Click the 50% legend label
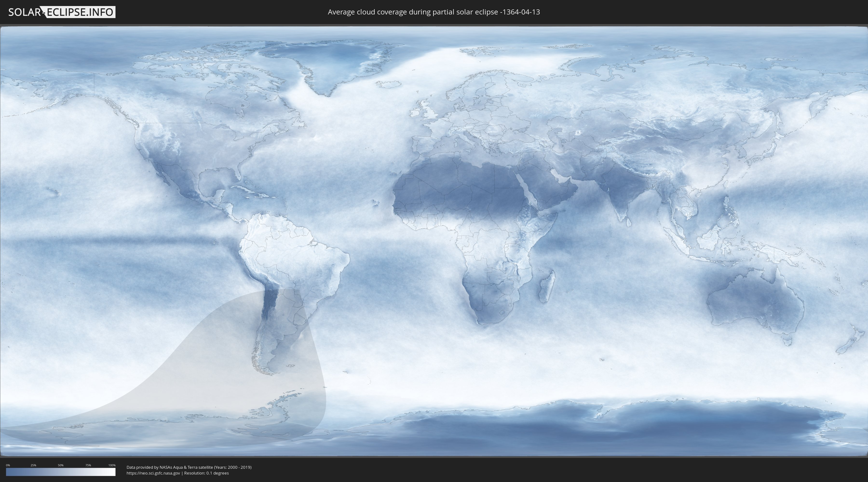Viewport: 868px width, 482px height. [61, 465]
